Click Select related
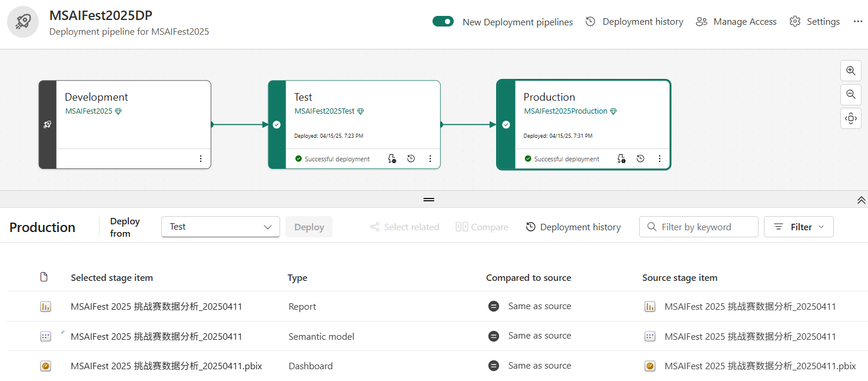Image resolution: width=868 pixels, height=381 pixels. tap(404, 227)
